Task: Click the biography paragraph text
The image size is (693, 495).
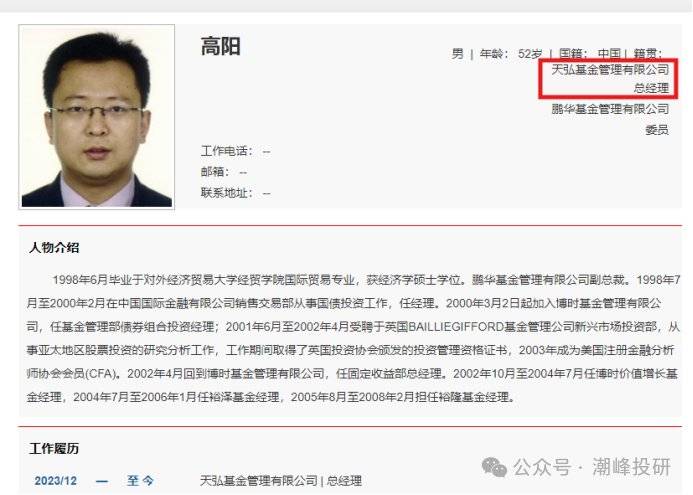Action: click(353, 338)
